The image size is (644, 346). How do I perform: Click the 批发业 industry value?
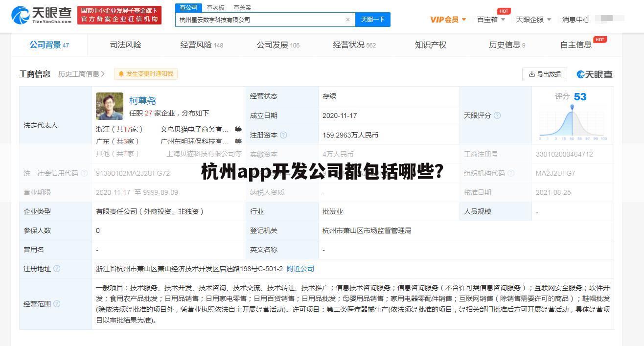[333, 211]
